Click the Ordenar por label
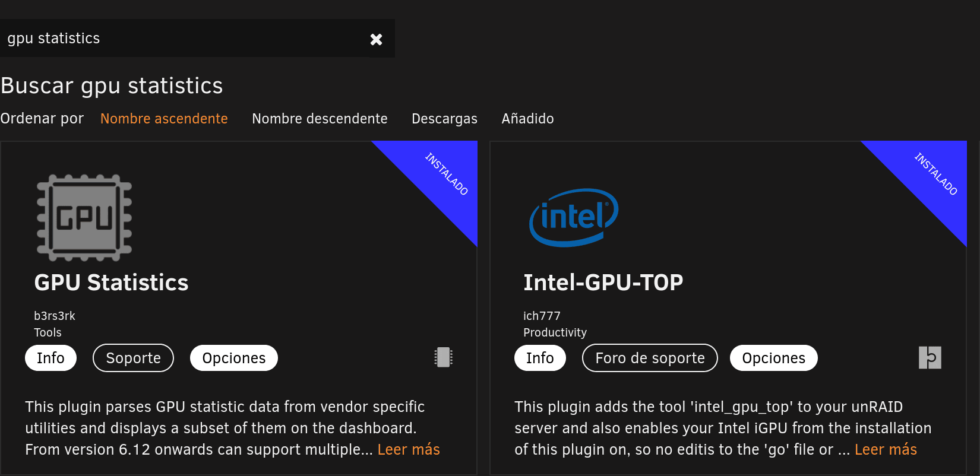 click(x=42, y=119)
